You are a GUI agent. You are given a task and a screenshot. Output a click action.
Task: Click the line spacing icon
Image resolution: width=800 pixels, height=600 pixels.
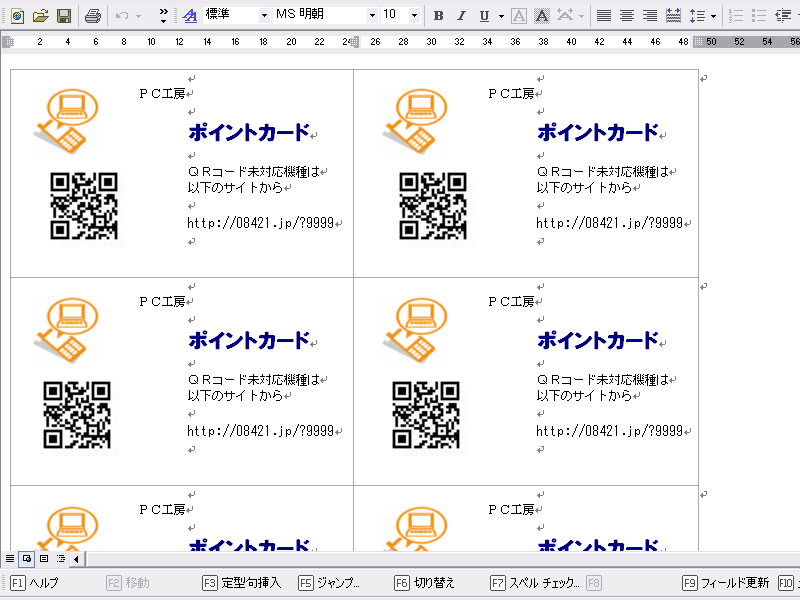[697, 16]
